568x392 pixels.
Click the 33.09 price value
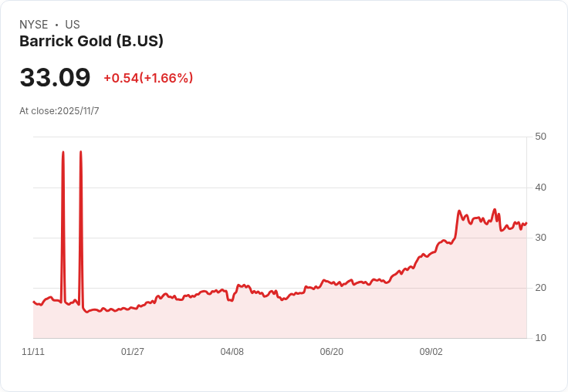pos(55,77)
